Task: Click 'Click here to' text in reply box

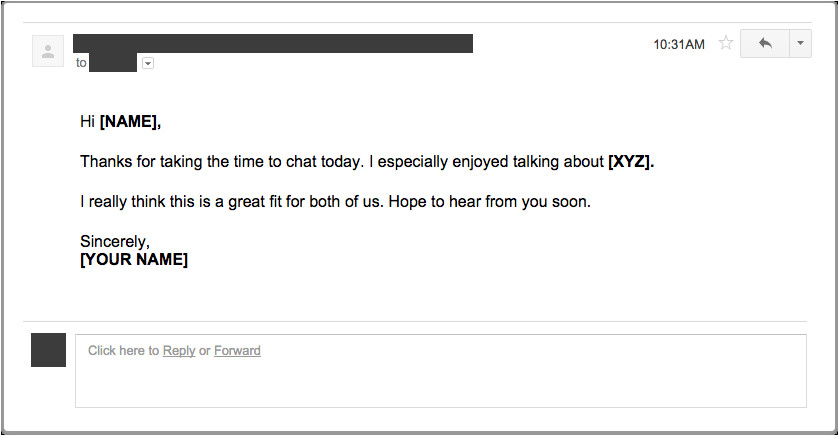Action: coord(123,351)
